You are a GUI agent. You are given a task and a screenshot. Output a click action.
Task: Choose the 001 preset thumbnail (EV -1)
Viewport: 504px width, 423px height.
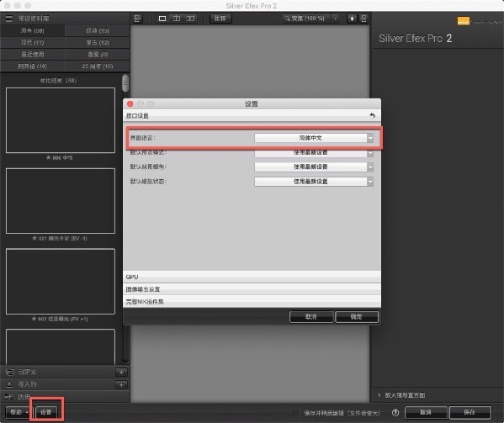(61, 201)
